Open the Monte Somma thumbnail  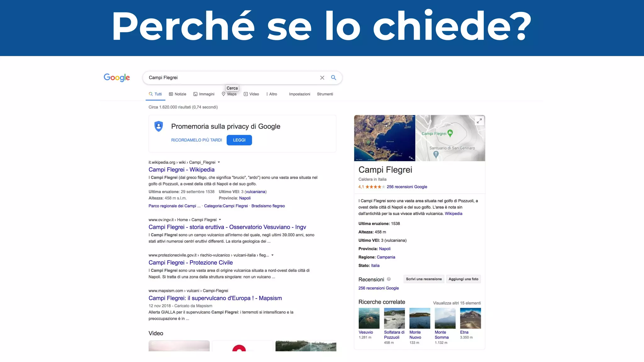coord(445,318)
